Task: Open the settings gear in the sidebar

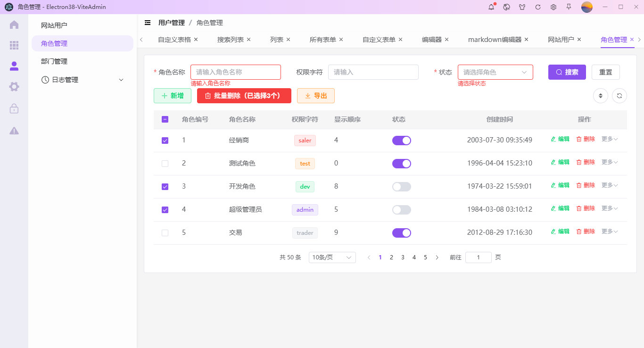Action: (x=14, y=87)
